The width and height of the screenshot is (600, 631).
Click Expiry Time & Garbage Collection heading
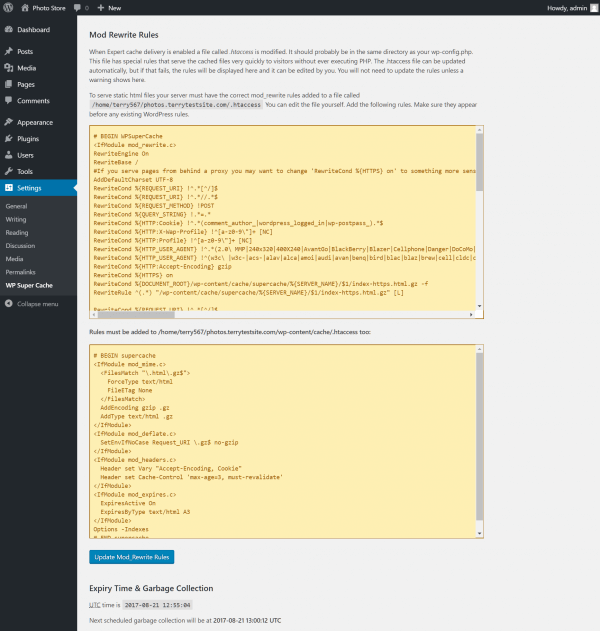coord(151,588)
